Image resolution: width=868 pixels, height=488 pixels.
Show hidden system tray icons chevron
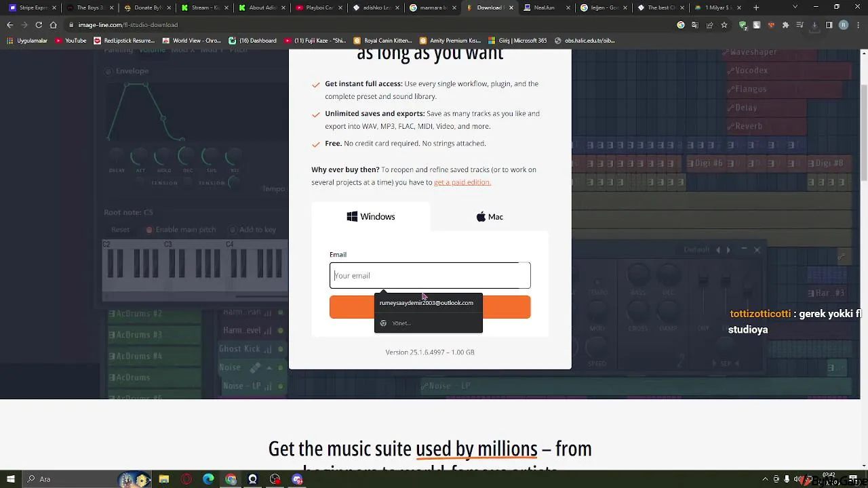[x=765, y=479]
